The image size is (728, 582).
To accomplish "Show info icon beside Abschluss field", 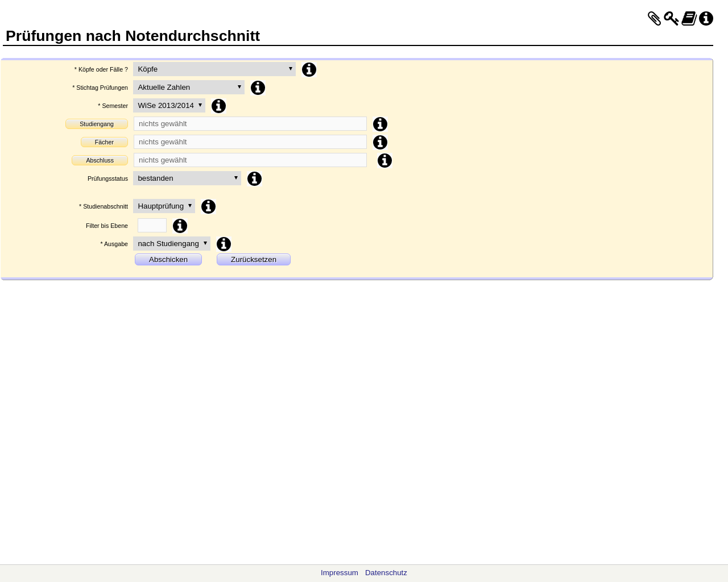I will [384, 160].
